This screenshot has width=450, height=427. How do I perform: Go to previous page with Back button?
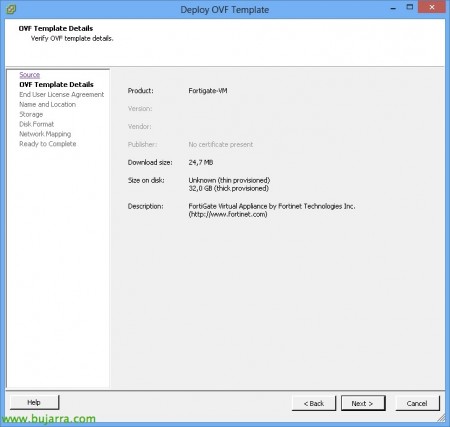point(314,403)
